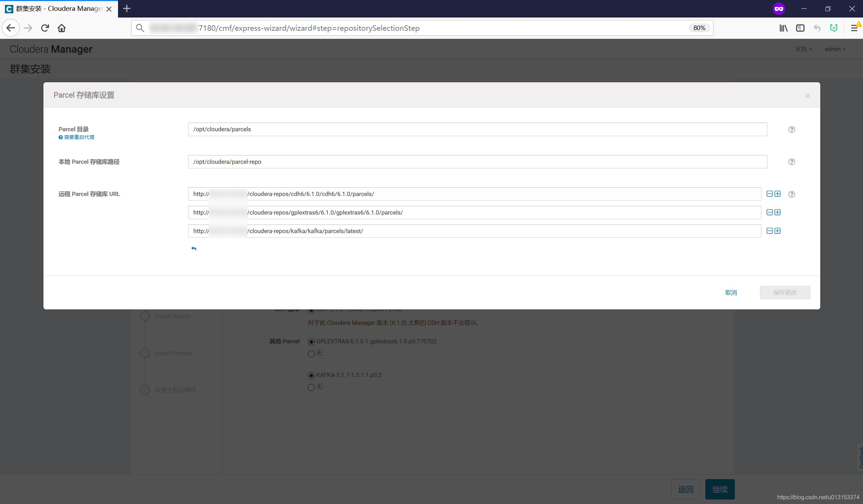Open help for local Parcel repo path
Image resolution: width=863 pixels, height=504 pixels.
pyautogui.click(x=792, y=162)
